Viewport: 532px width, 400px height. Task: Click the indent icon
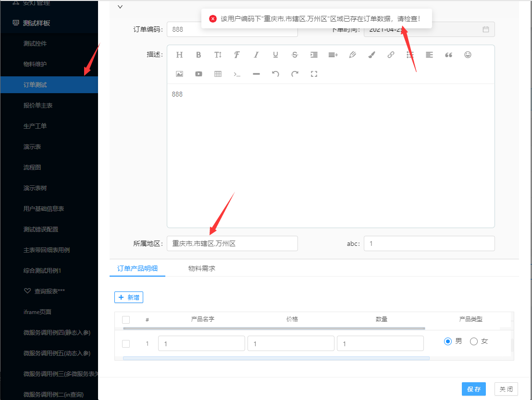click(x=314, y=55)
